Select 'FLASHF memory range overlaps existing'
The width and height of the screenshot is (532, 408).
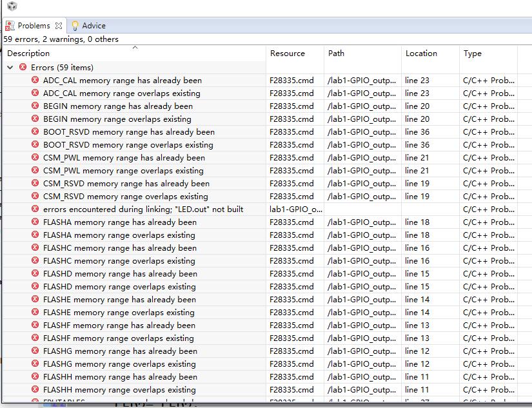pos(119,338)
